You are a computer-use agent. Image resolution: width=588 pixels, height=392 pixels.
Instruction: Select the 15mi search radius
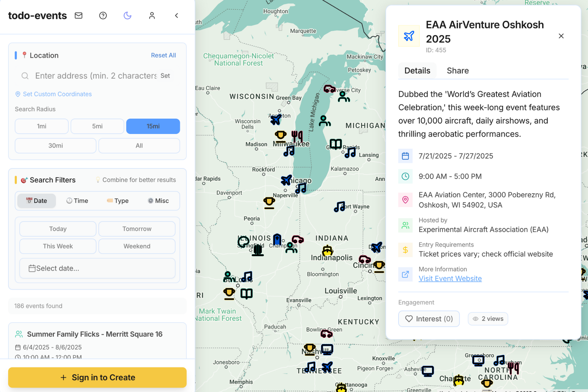coord(153,126)
